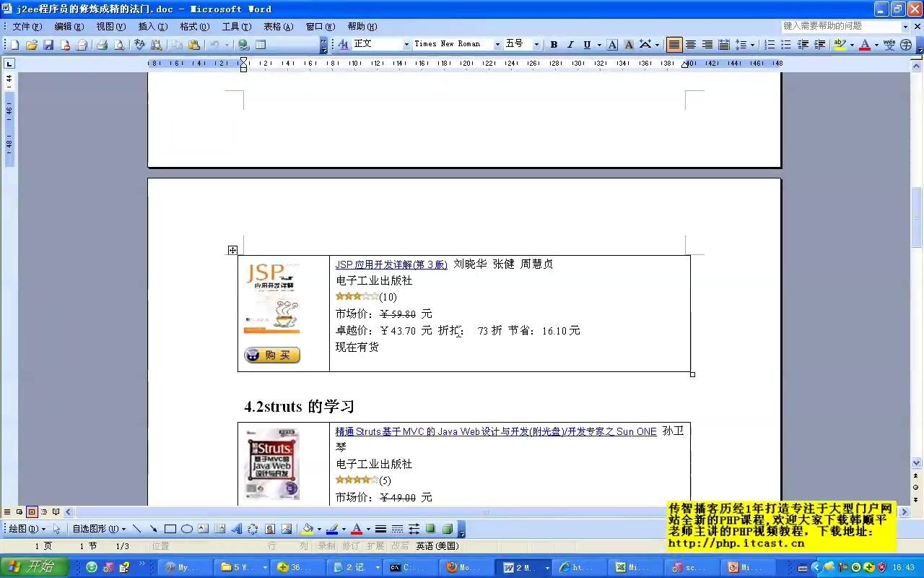
Task: Expand underline style dropdown arrow
Action: click(x=598, y=45)
